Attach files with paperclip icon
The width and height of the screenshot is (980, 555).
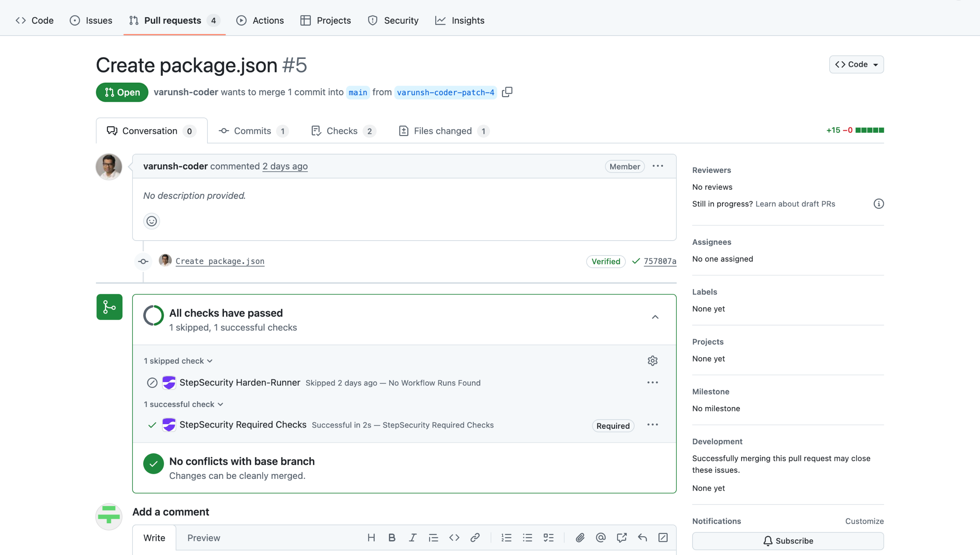point(580,537)
